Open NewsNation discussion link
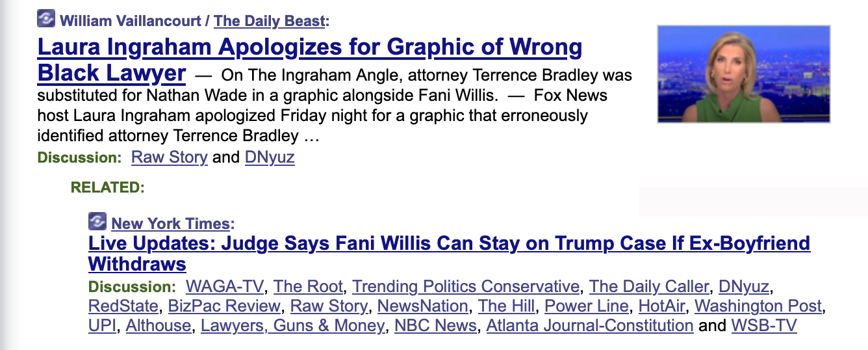This screenshot has width=868, height=350. 422,306
